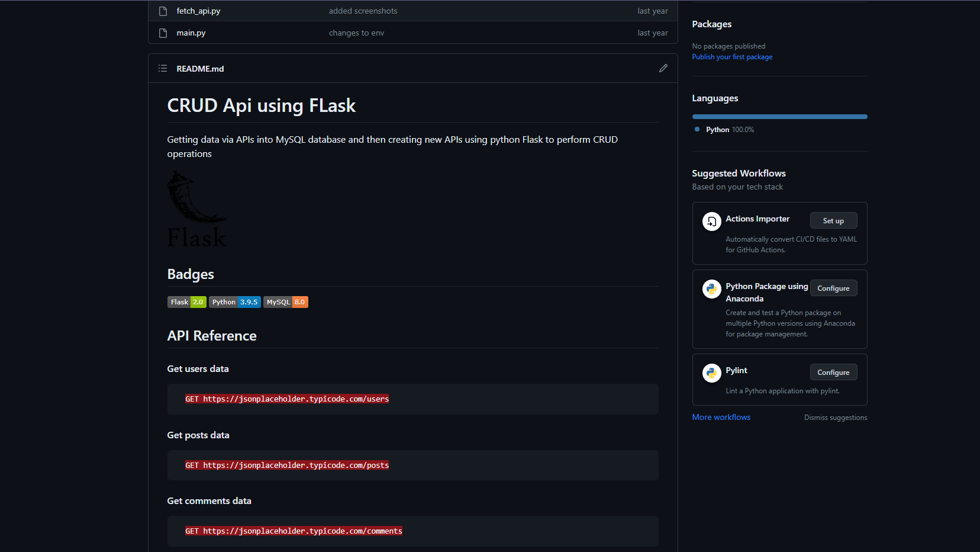980x552 pixels.
Task: Click the Anaconda Python package icon
Action: tap(711, 289)
